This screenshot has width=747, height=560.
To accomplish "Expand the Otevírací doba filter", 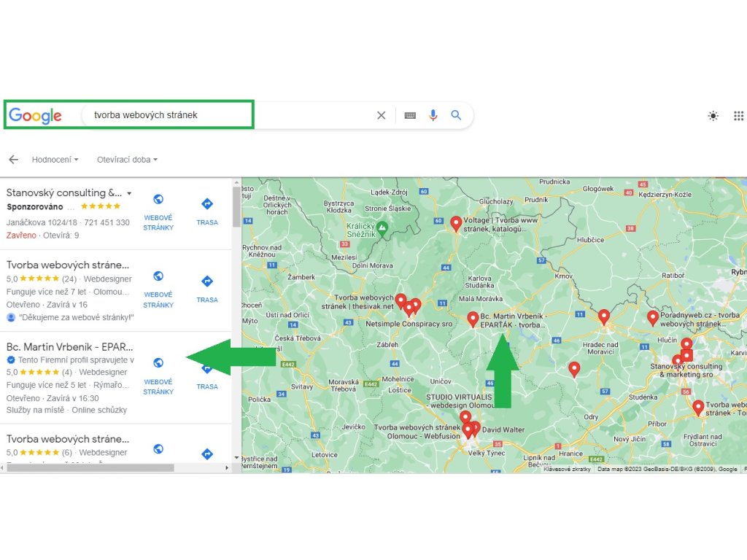I will [x=127, y=160].
